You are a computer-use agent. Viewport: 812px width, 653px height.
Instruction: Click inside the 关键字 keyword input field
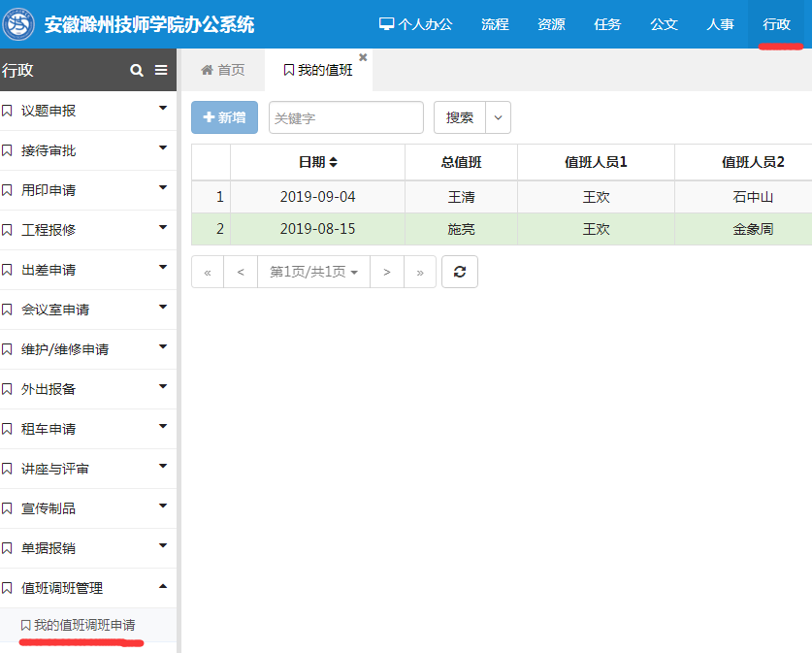click(345, 117)
